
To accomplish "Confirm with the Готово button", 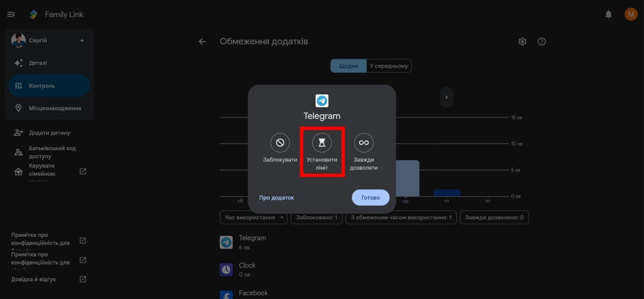I will [x=371, y=198].
